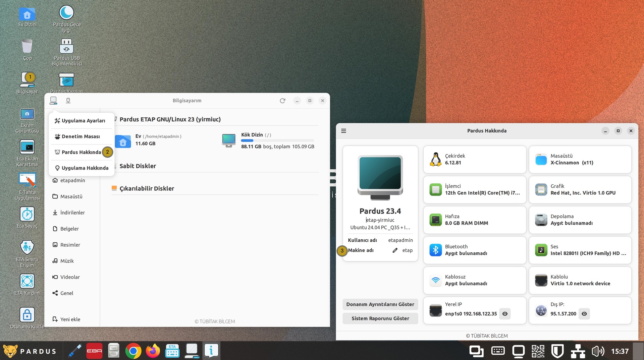Click the İşlemci processor info card

(475, 190)
